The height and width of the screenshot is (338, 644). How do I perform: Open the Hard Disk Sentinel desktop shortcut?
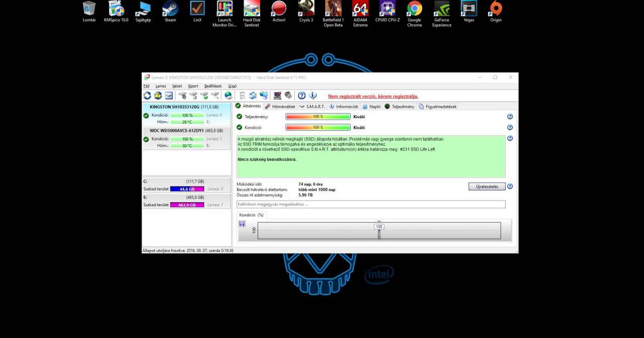coord(252,14)
